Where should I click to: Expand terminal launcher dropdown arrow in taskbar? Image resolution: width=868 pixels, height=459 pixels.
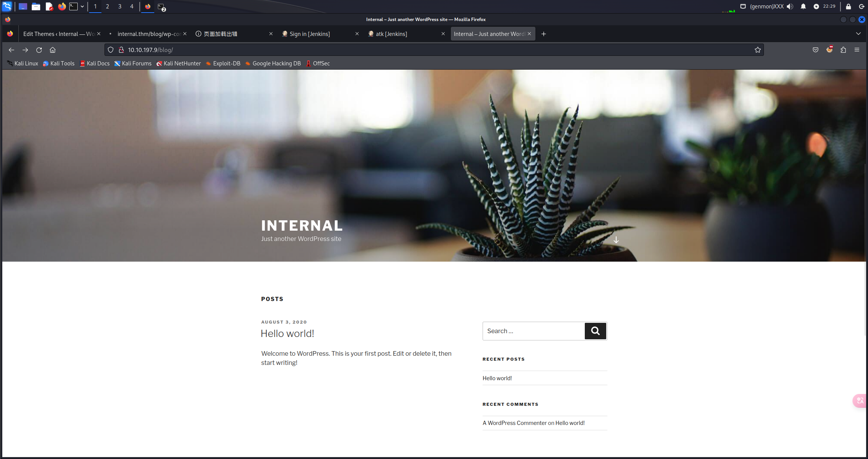[82, 7]
